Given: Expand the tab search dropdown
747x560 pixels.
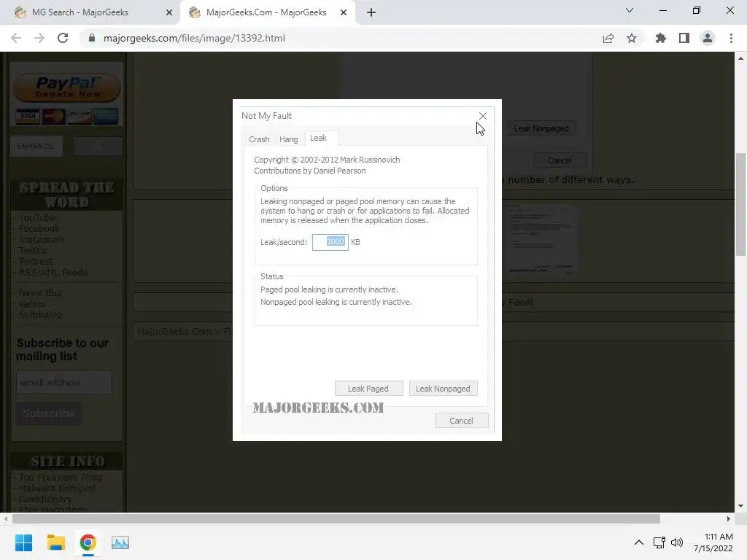Looking at the screenshot, I should click(x=630, y=10).
